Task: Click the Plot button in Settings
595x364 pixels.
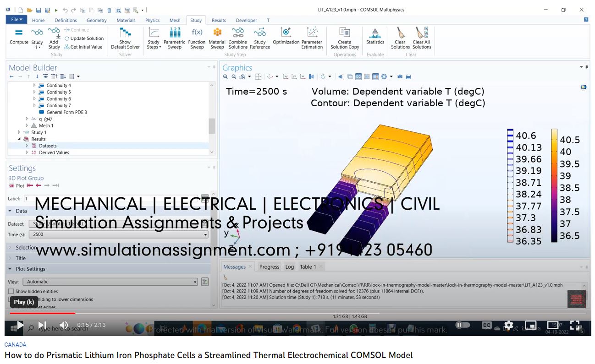Action: (x=17, y=185)
